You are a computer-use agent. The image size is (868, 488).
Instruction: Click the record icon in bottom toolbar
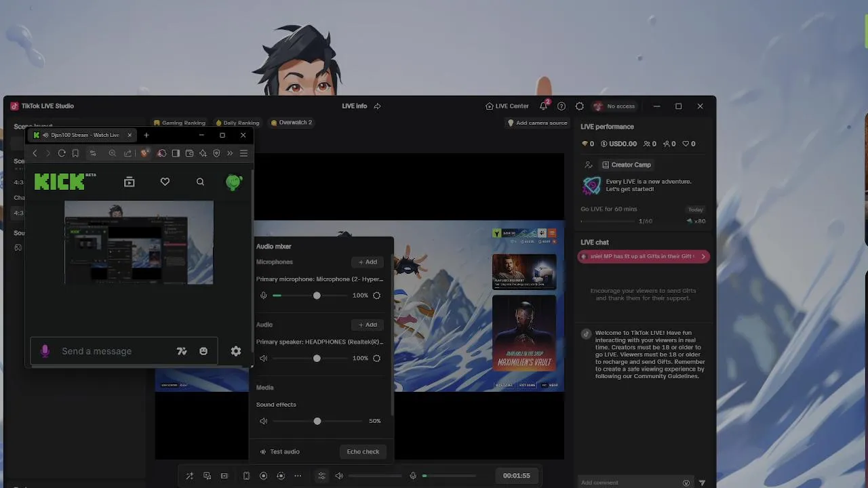tap(264, 476)
